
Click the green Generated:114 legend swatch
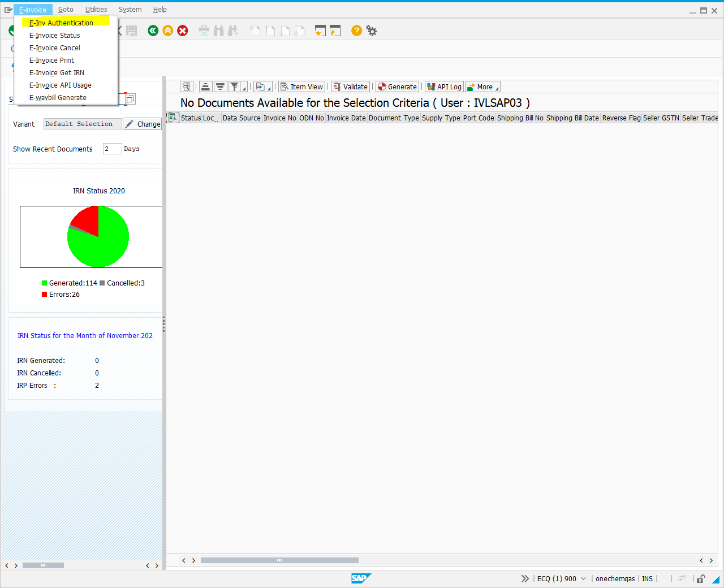(45, 283)
